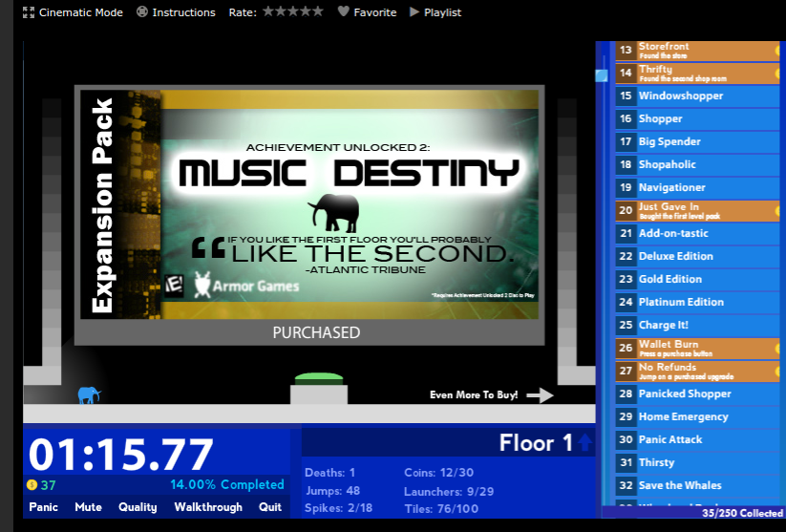Toggle the Mute option
The height and width of the screenshot is (532, 786).
[x=88, y=507]
